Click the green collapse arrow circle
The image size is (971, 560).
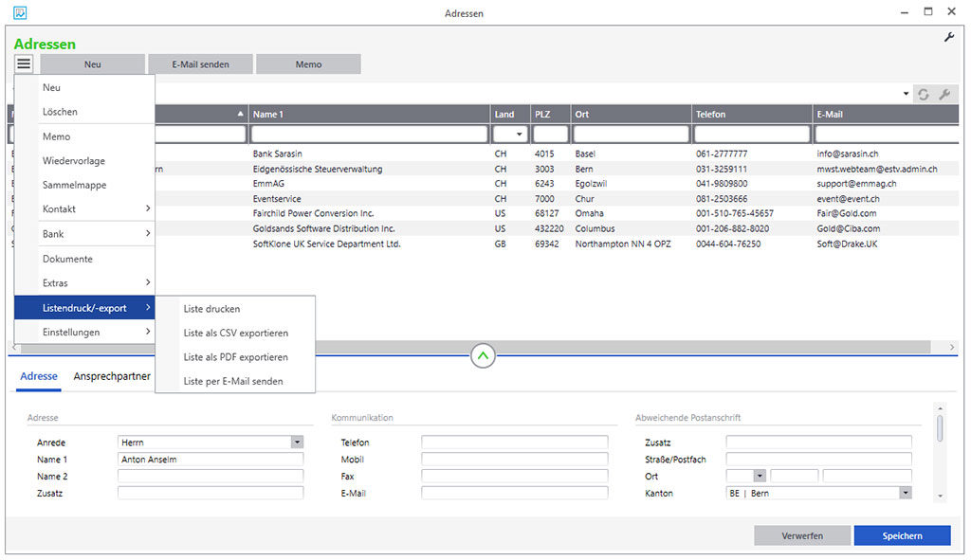pos(483,355)
